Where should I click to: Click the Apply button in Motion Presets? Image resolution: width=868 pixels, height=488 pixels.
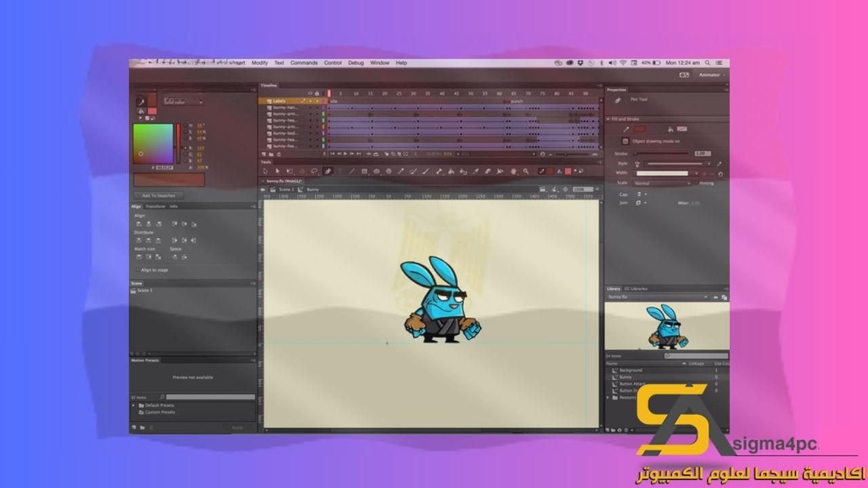(x=237, y=428)
